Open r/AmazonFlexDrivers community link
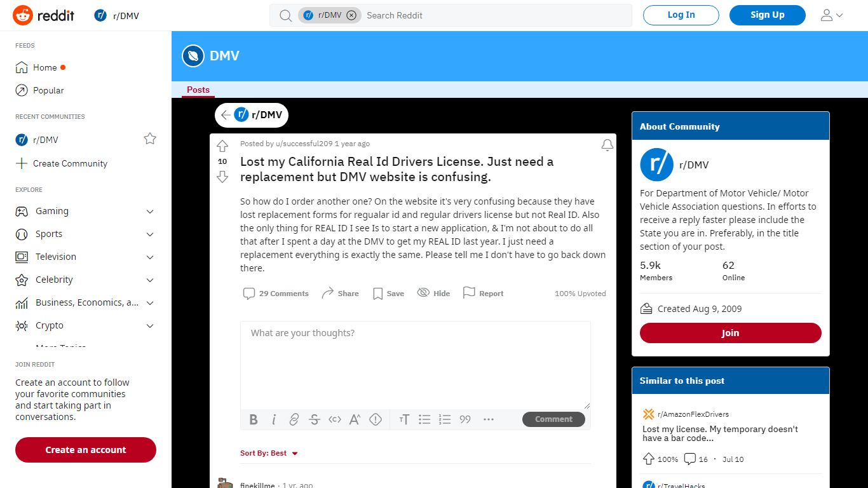This screenshot has width=868, height=488. [693, 414]
